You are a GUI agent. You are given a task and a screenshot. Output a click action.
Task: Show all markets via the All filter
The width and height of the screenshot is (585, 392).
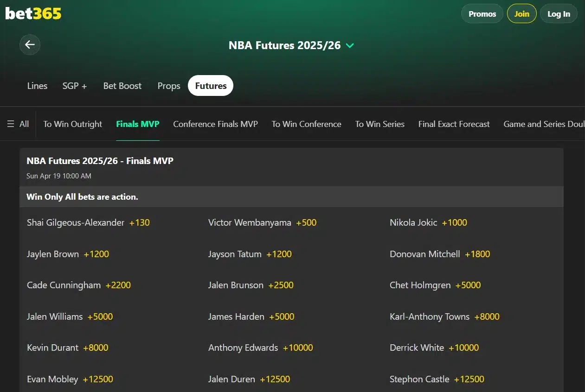click(x=24, y=123)
